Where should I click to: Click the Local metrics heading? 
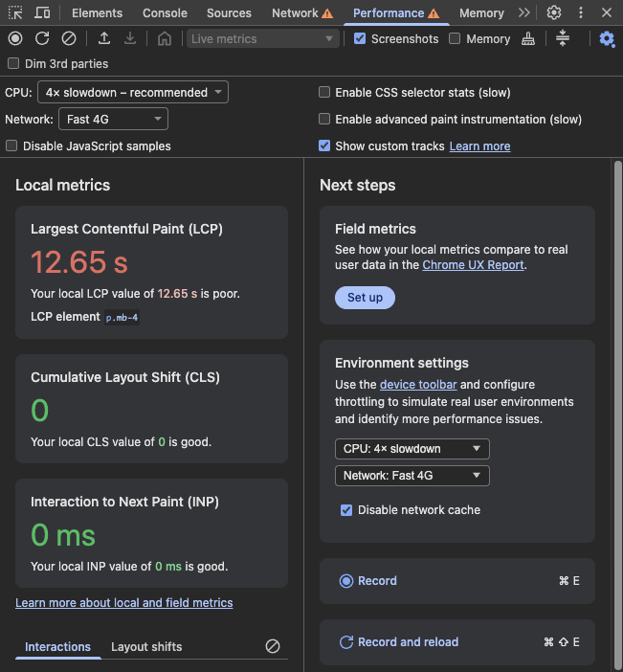pyautogui.click(x=62, y=185)
